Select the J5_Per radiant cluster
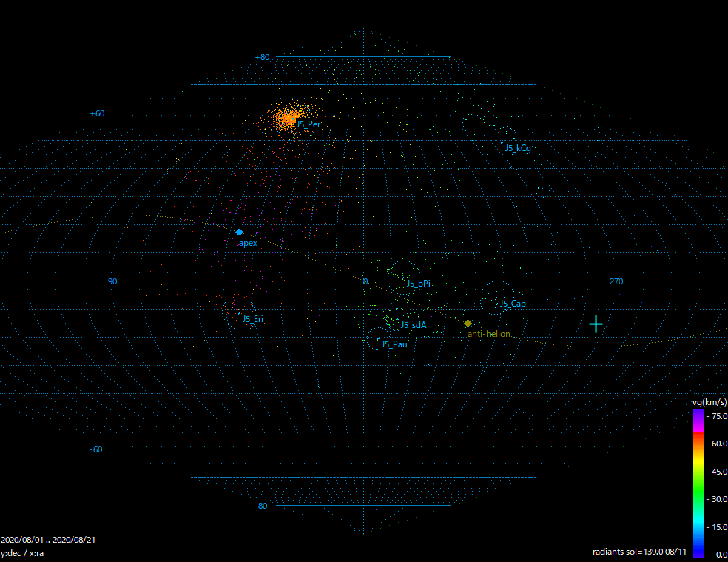Screen dimensions: 728x562 click(289, 116)
